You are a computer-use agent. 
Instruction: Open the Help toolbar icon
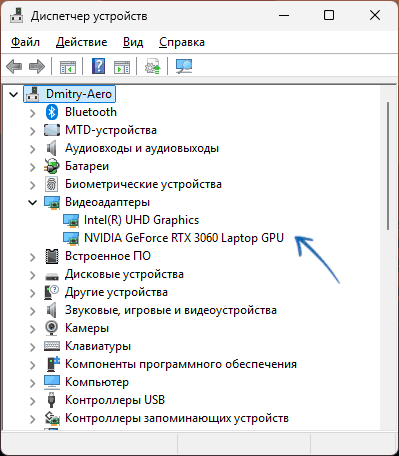[x=98, y=66]
